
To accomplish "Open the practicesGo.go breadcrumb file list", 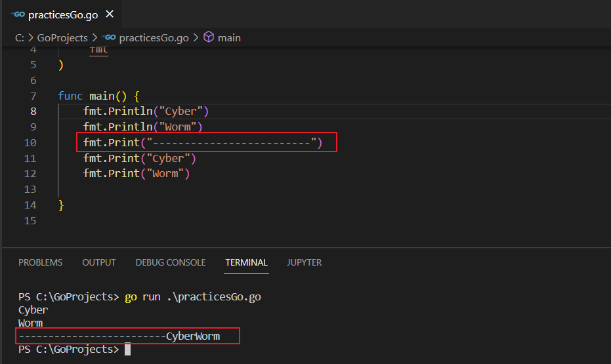I will [154, 37].
